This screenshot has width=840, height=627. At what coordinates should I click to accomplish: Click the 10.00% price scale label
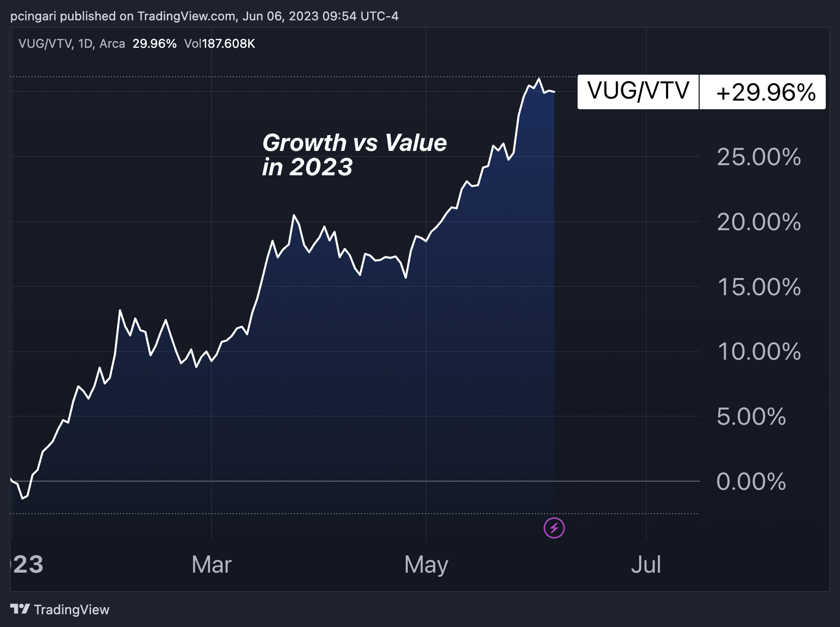(x=759, y=352)
